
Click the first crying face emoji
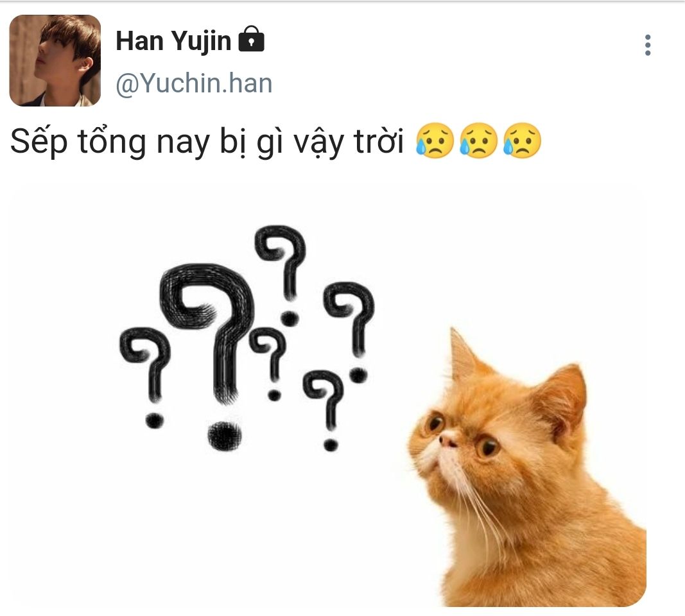pos(435,140)
